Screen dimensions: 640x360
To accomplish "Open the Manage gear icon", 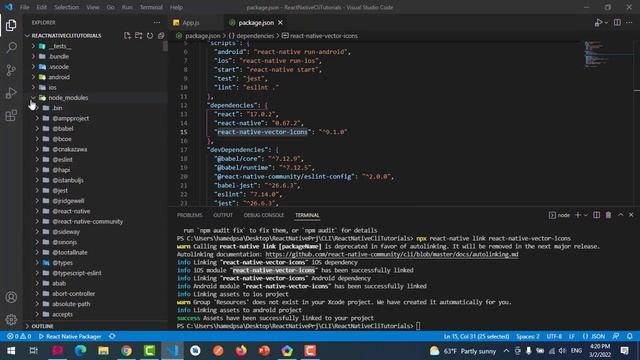I will pyautogui.click(x=11, y=319).
